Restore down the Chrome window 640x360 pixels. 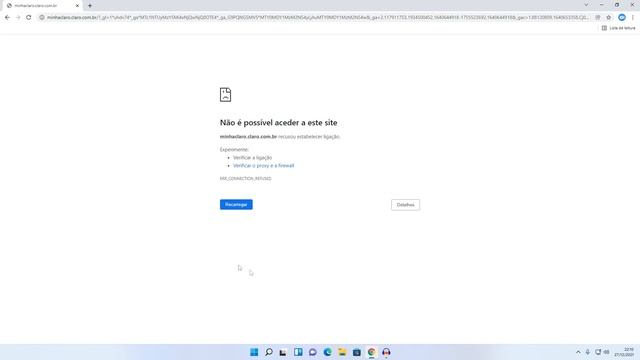617,5
